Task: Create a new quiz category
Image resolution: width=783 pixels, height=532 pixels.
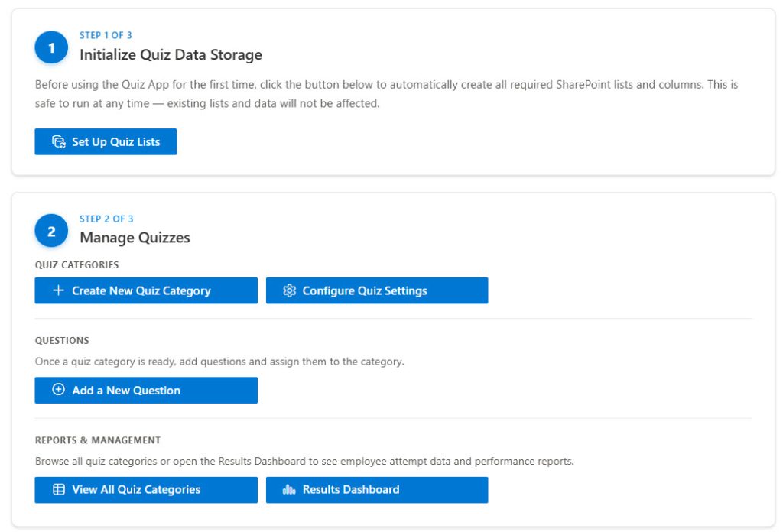Action: (146, 290)
